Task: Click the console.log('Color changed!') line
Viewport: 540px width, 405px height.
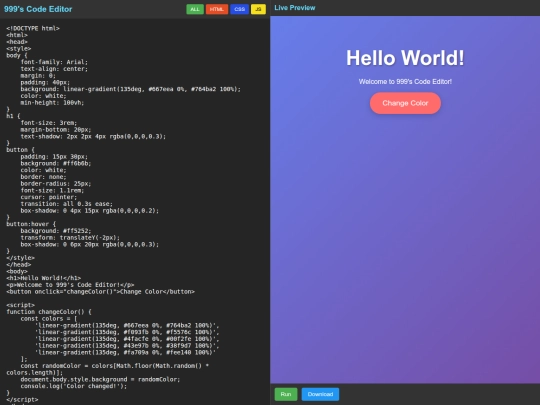Action: [74, 386]
